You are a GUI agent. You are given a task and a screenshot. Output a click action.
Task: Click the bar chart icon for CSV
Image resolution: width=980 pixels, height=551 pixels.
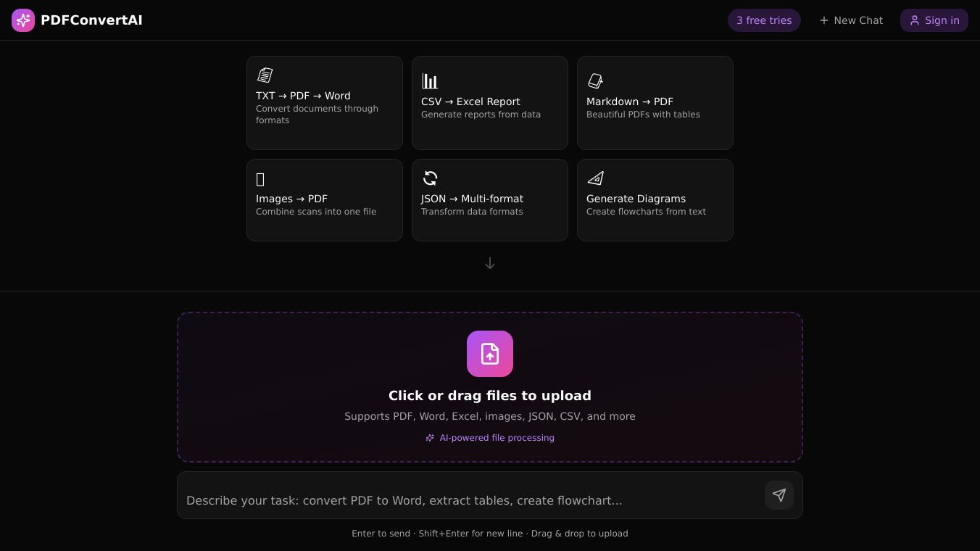tap(430, 81)
